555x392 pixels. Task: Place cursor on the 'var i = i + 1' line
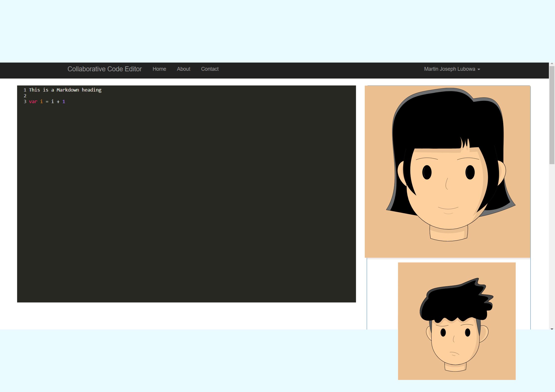coord(47,102)
